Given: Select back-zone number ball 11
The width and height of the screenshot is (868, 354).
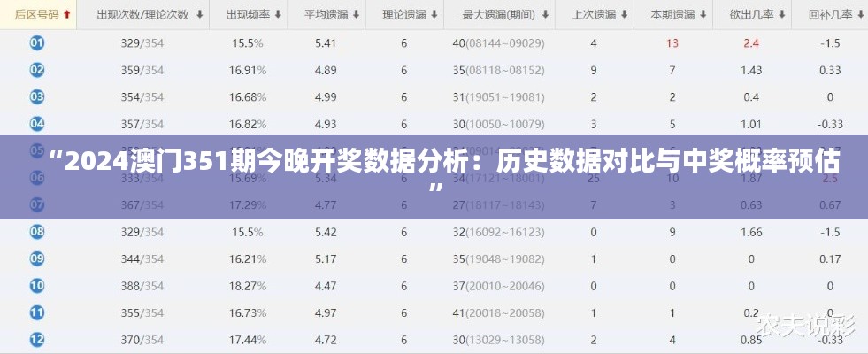Looking at the screenshot, I should tap(37, 312).
